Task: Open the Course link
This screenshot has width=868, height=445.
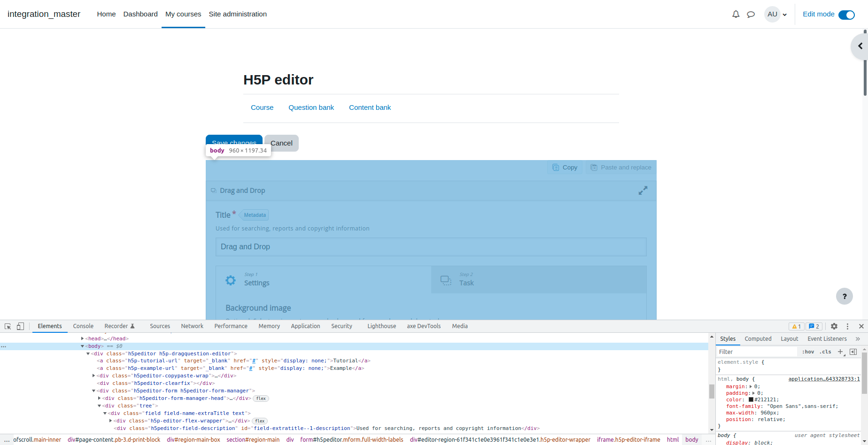Action: click(262, 107)
